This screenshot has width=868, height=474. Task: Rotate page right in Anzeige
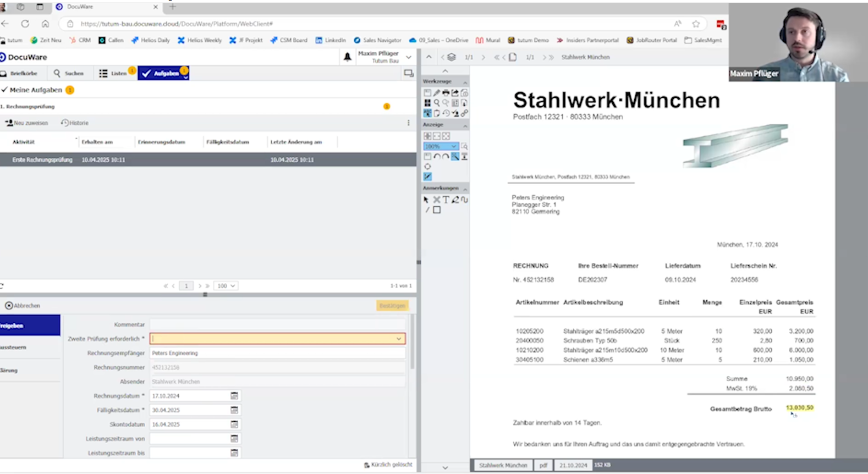point(446,157)
